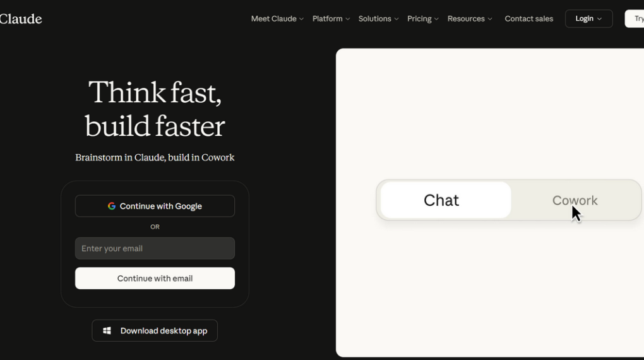
Task: Click the chevron next to Platform
Action: (348, 19)
